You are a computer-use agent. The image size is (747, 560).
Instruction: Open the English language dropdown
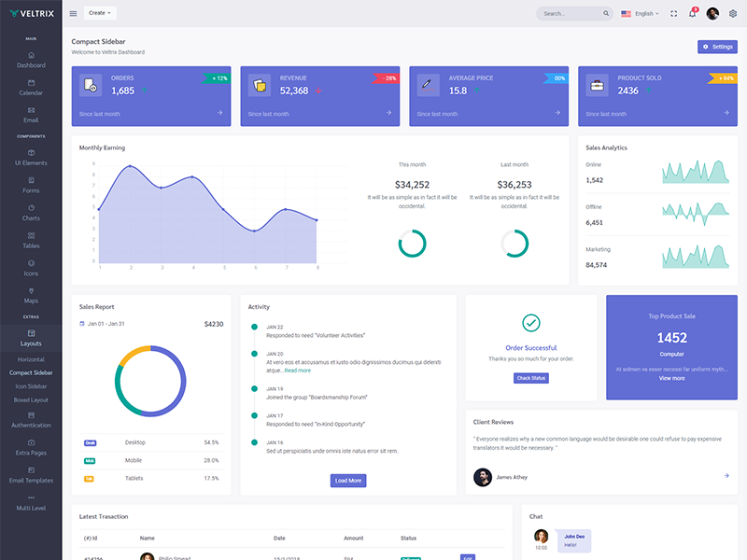coord(641,13)
